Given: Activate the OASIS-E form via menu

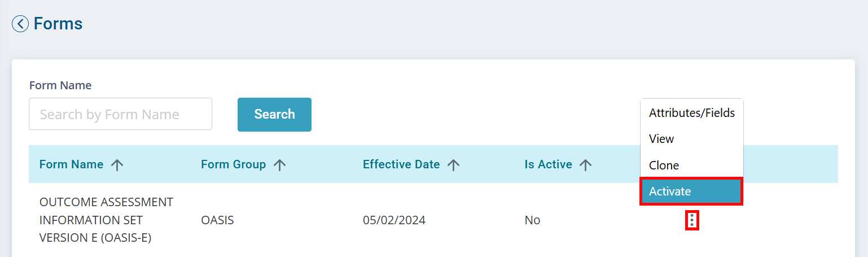Looking at the screenshot, I should [692, 191].
